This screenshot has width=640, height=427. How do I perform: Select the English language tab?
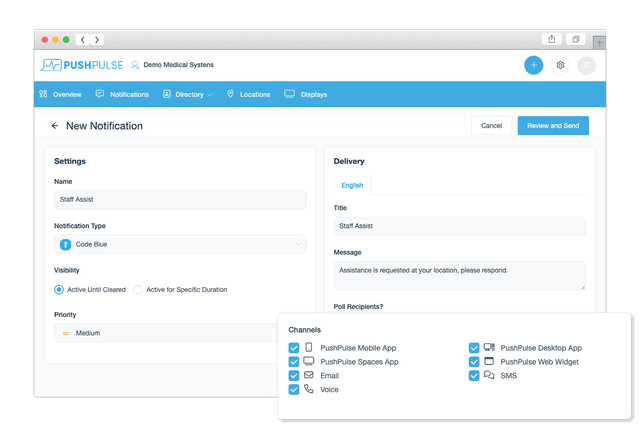click(x=352, y=185)
